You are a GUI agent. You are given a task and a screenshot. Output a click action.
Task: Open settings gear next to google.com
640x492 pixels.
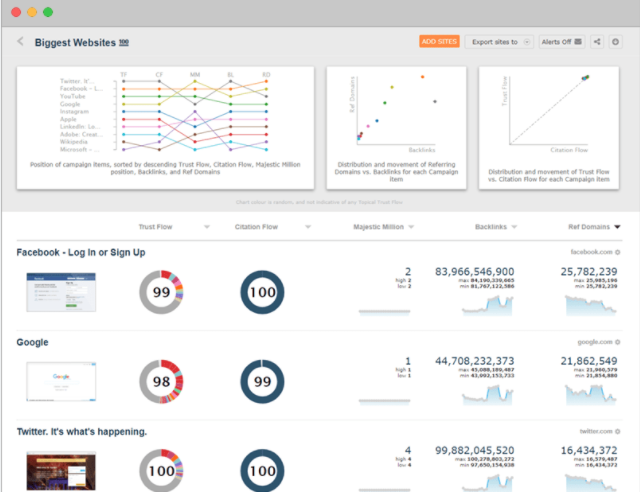coord(618,342)
